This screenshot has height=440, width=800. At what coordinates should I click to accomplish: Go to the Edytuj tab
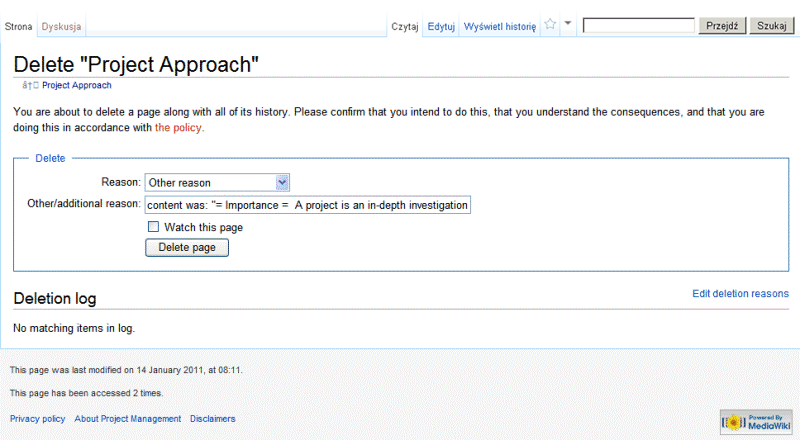441,26
